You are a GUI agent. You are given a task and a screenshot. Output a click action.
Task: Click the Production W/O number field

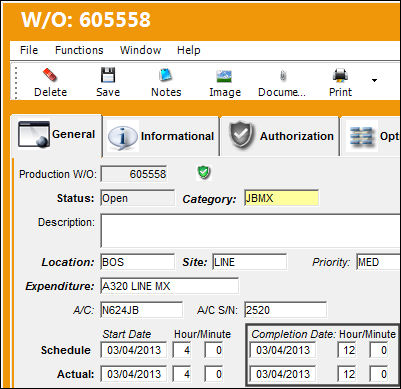tap(134, 174)
